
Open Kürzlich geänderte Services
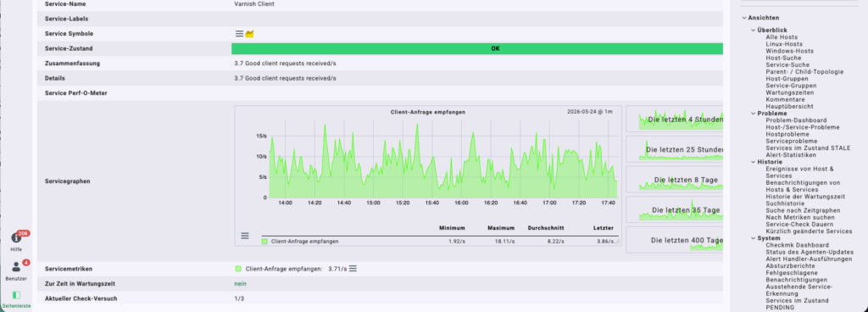tap(809, 231)
